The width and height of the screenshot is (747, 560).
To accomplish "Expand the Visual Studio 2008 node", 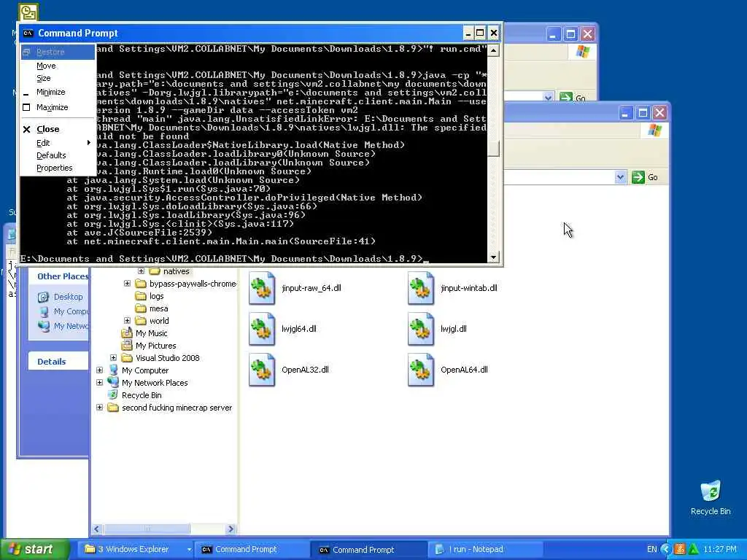I will 113,357.
